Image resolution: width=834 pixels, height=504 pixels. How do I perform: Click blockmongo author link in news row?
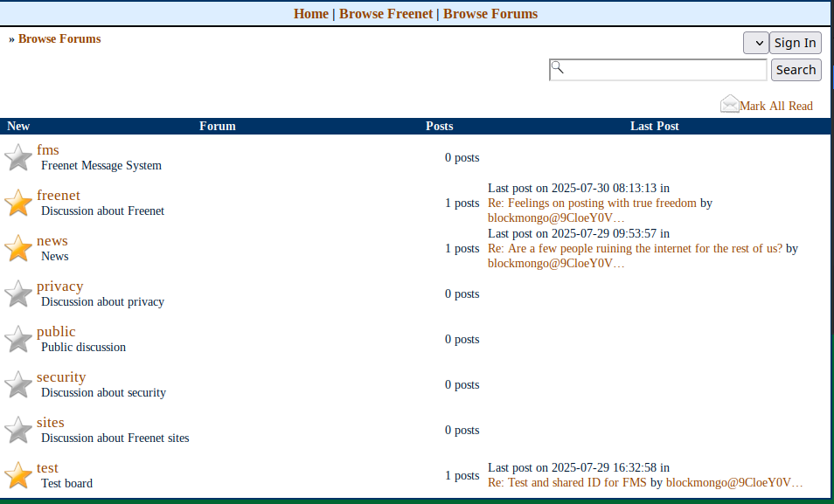[556, 263]
